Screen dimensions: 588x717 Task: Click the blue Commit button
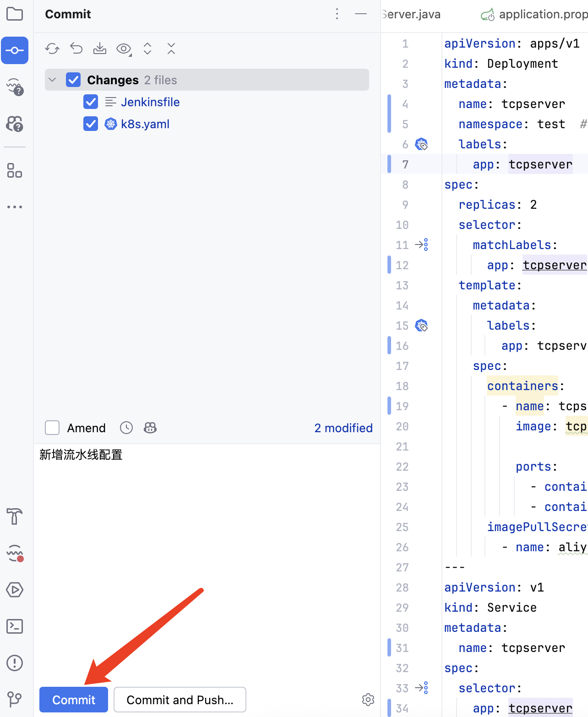[x=74, y=700]
